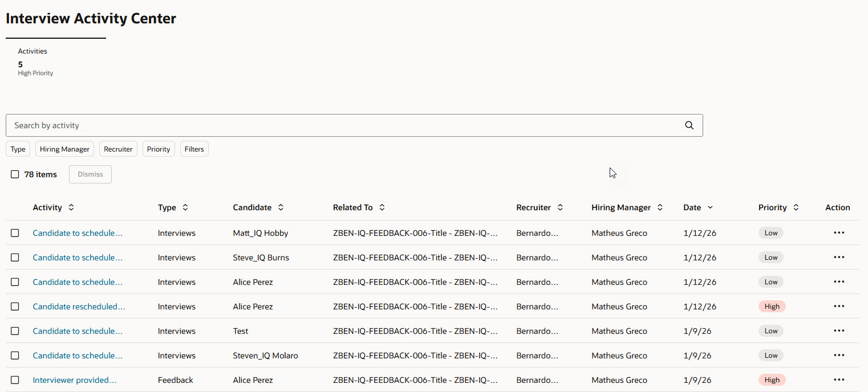Sort by Candidate column arrows
Viewport: 868px width, 392px height.
pos(281,207)
